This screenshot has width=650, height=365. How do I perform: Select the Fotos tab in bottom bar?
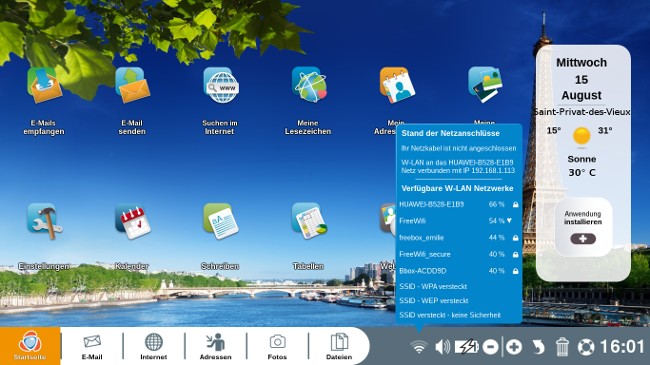[x=277, y=346]
